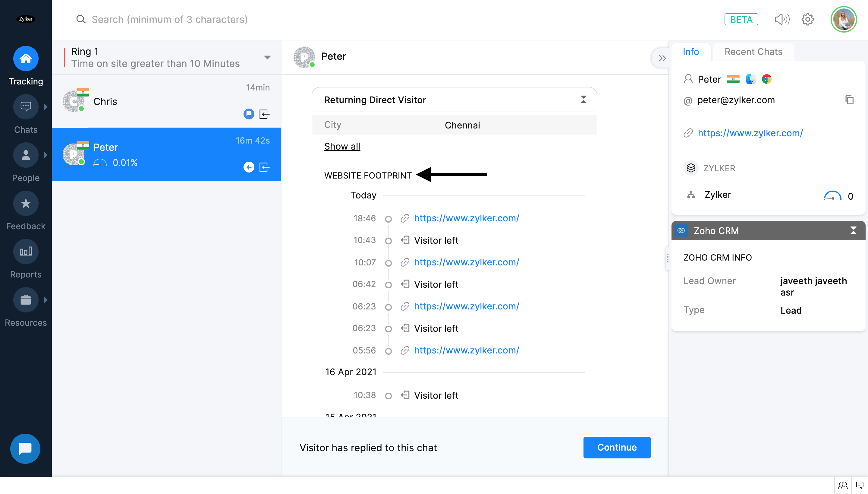This screenshot has height=494, width=868.
Task: Click the exit arrow icon on Peter's row
Action: pos(265,167)
